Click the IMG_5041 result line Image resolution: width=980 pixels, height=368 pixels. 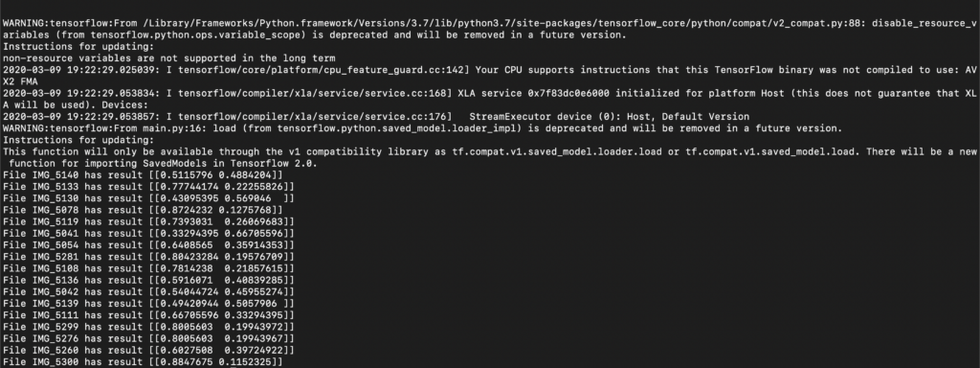148,234
